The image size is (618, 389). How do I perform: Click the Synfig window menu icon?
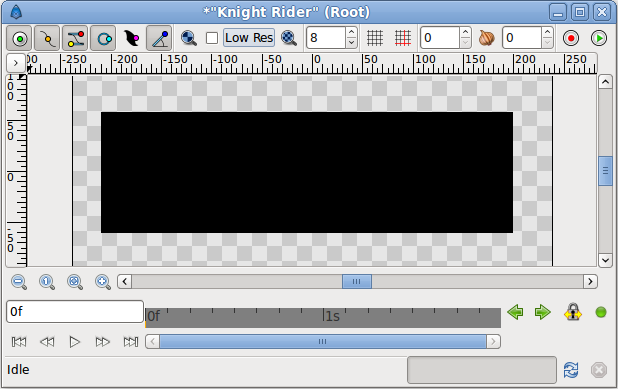point(15,12)
